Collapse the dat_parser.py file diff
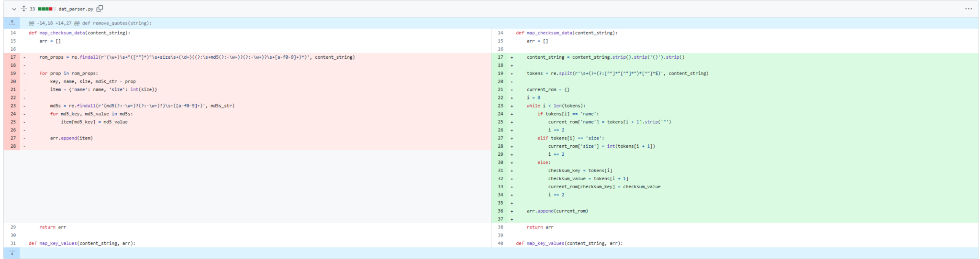 tap(14, 9)
